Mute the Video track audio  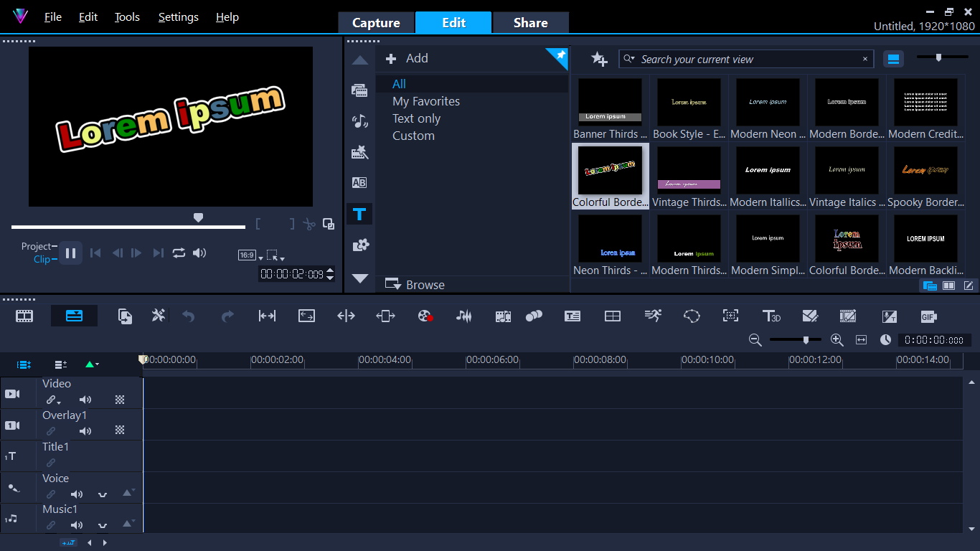coord(85,400)
